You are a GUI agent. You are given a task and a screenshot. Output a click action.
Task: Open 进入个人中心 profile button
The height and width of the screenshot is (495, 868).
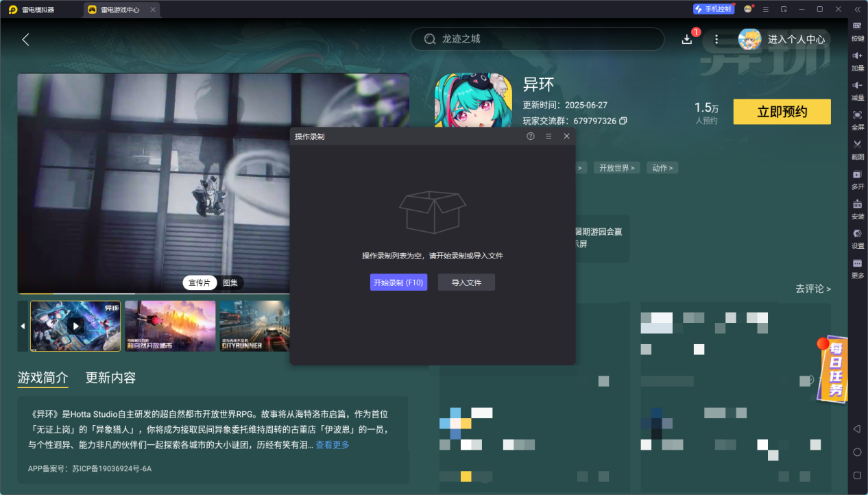coord(784,39)
